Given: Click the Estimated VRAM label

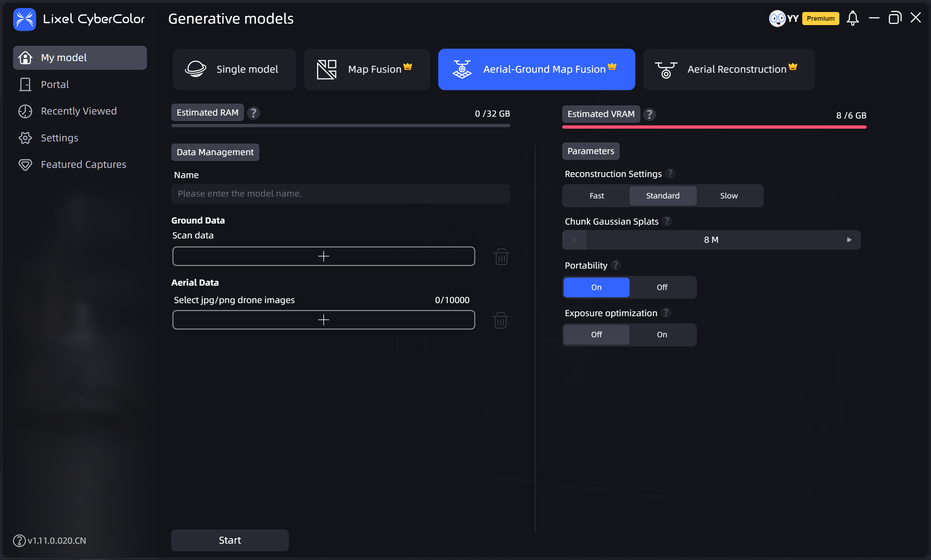Looking at the screenshot, I should (x=601, y=114).
